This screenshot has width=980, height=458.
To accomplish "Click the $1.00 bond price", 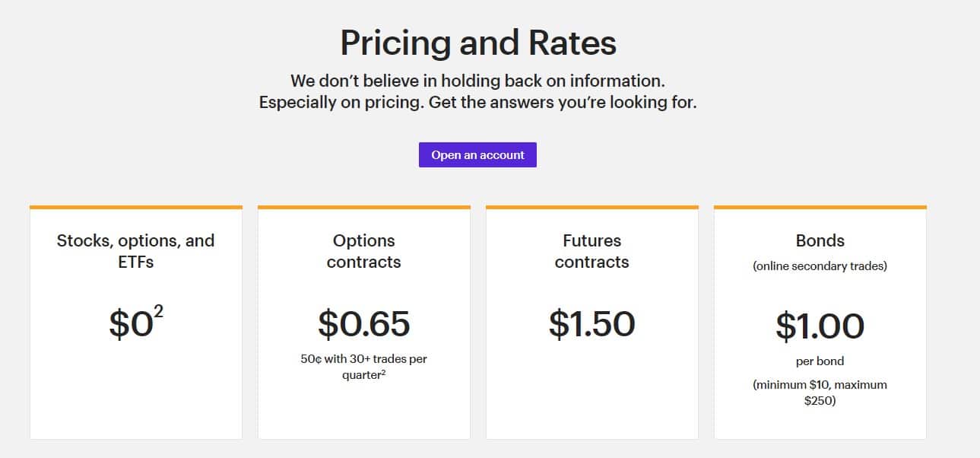I will (820, 326).
